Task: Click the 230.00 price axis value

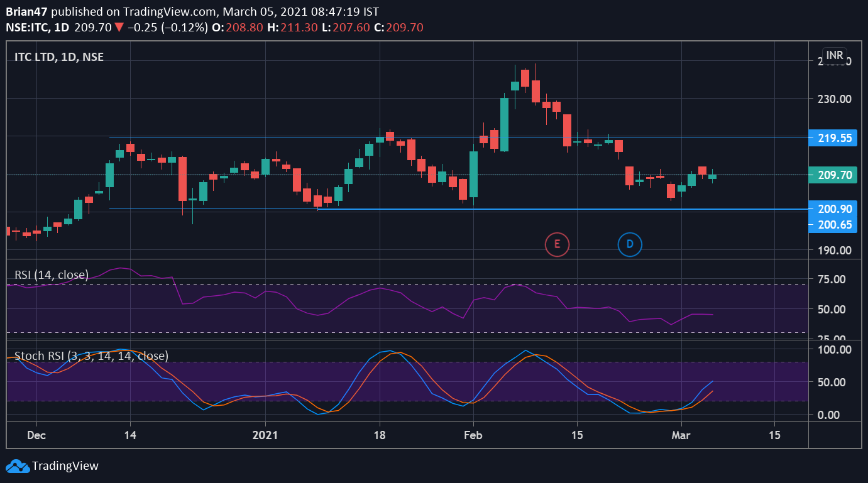Action: tap(834, 99)
